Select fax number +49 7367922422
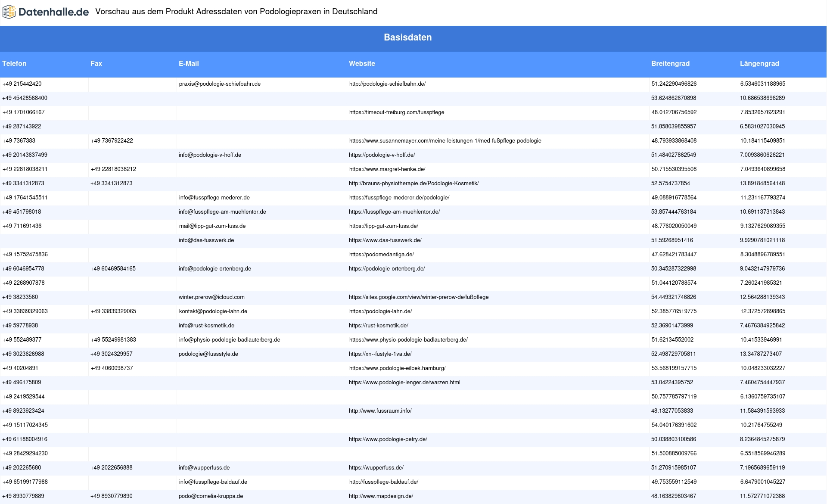The width and height of the screenshot is (827, 504). tap(112, 141)
